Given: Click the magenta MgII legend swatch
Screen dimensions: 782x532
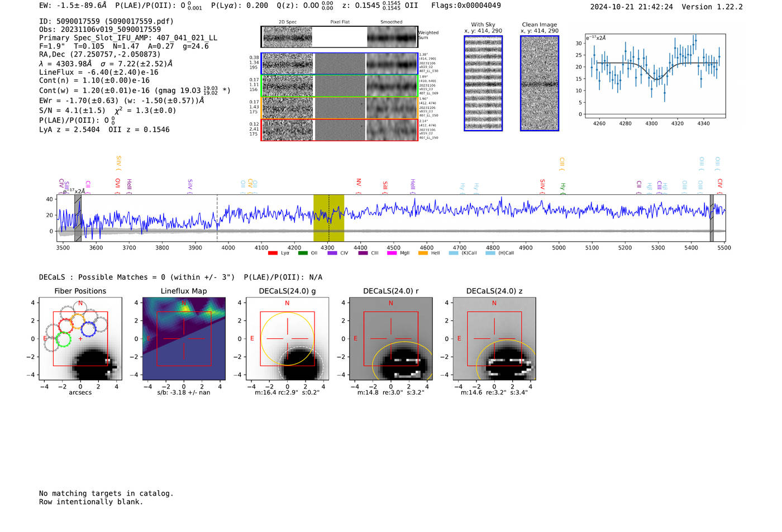Looking at the screenshot, I should [x=392, y=253].
